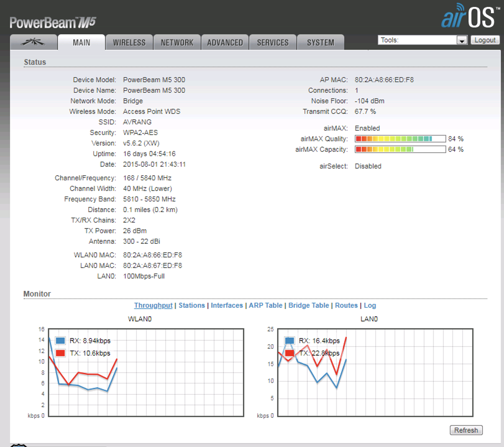Viewport: 504px width, 447px height.
Task: Click the LAN0 TX: 22.8kbps label
Action: [x=319, y=353]
